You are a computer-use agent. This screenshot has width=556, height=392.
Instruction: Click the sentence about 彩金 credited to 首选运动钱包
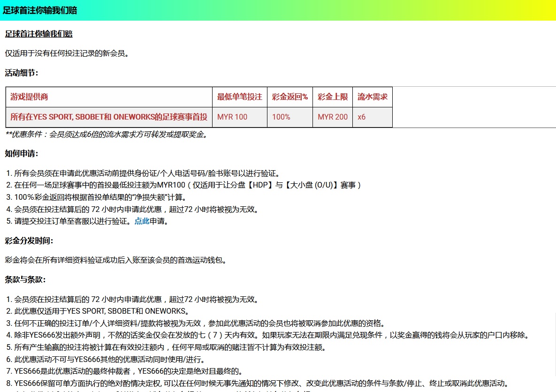(116, 260)
